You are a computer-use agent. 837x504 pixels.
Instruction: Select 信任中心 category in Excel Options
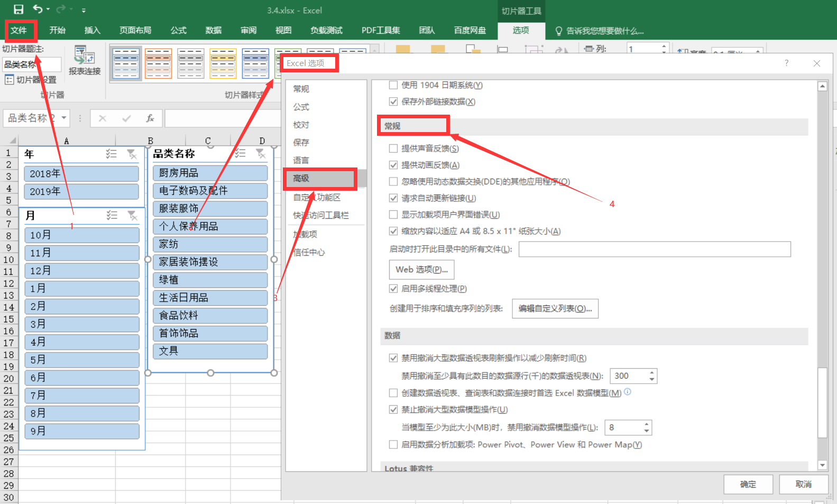(x=326, y=252)
